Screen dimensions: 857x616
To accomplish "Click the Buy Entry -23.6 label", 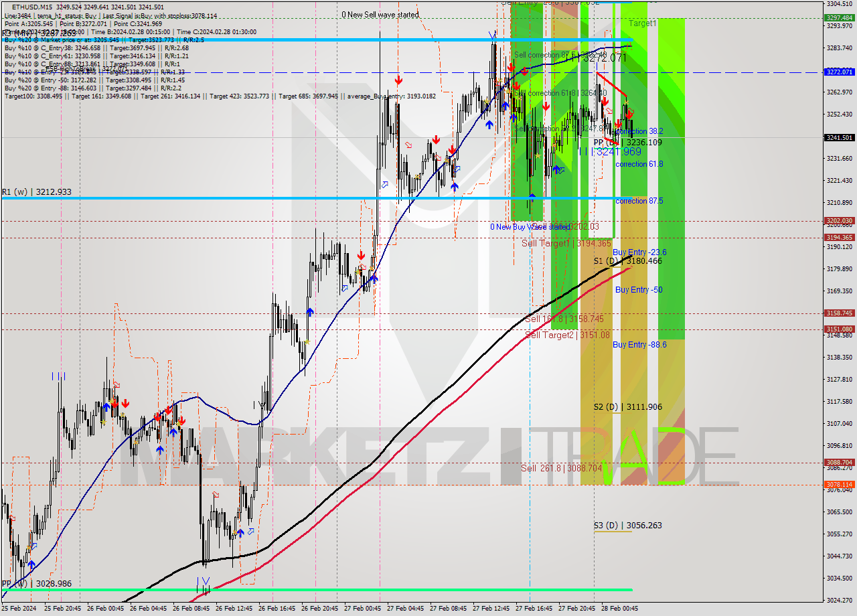I will click(x=639, y=252).
